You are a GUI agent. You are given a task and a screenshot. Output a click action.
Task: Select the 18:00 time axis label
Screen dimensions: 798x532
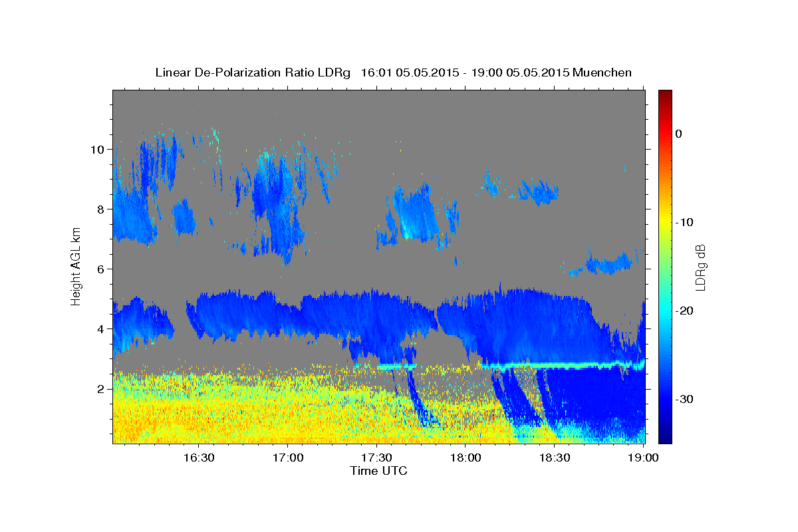click(x=465, y=458)
